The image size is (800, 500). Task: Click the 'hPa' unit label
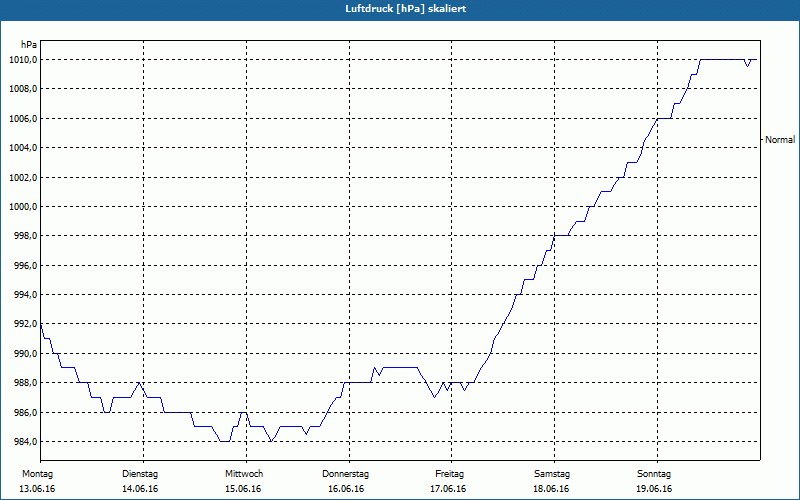(29, 45)
